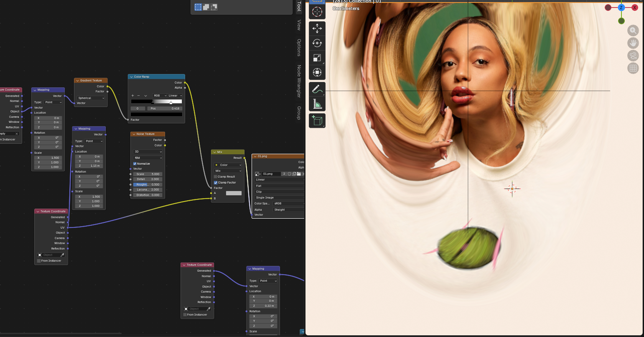Toggle camera view with the camera icon

(633, 56)
